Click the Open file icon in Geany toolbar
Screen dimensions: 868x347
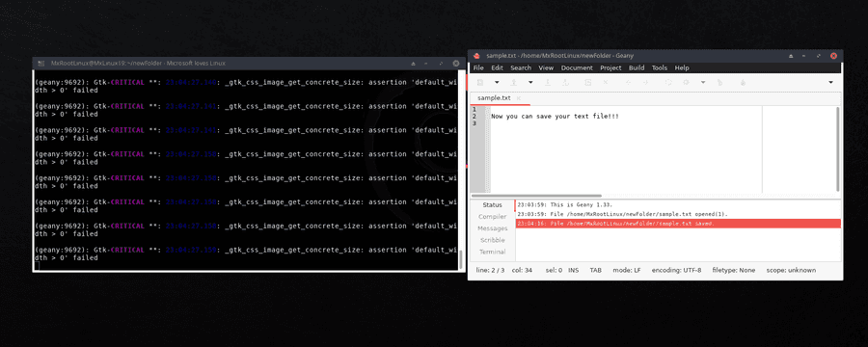pos(514,82)
